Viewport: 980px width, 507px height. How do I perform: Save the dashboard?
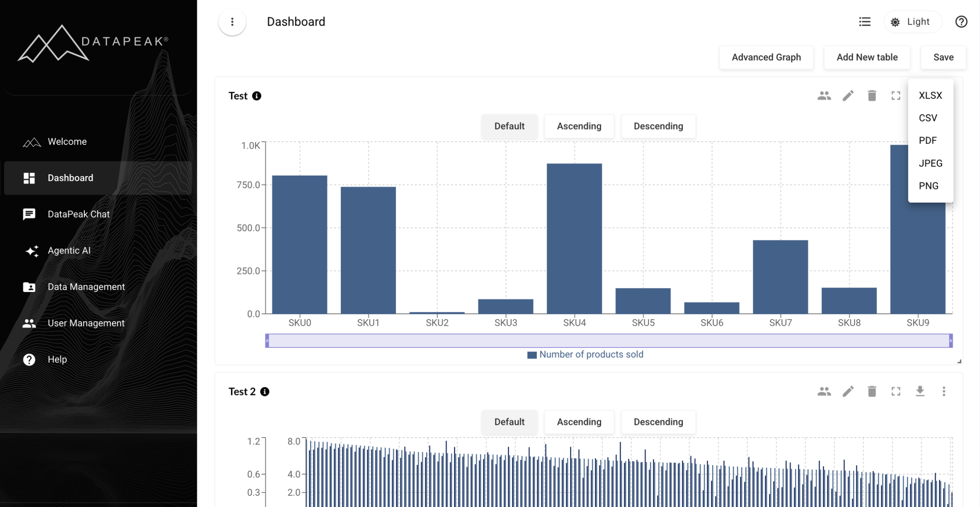(943, 57)
